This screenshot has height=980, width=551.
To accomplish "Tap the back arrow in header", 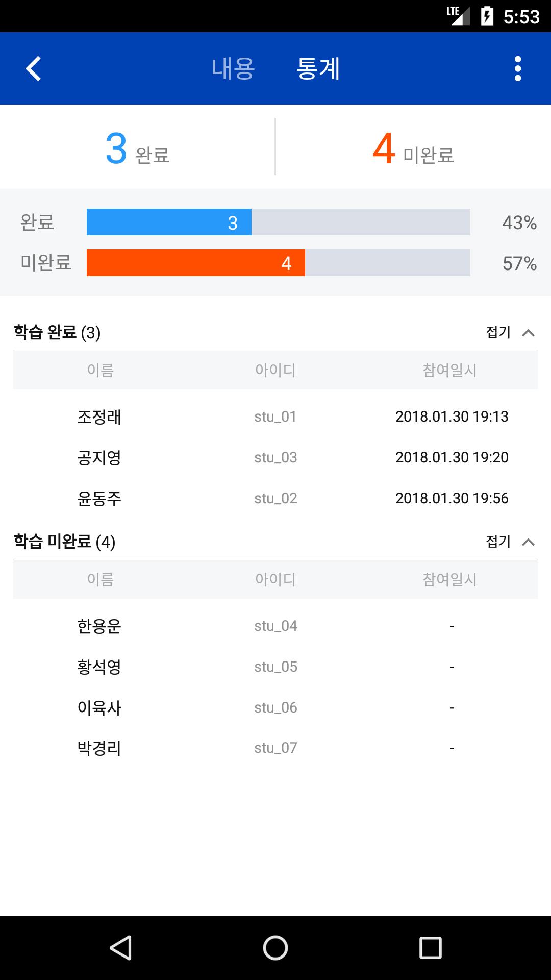I will [34, 68].
